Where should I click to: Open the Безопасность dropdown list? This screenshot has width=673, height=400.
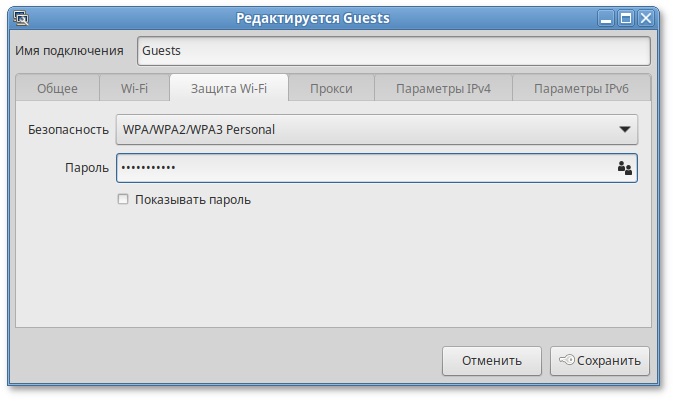(x=376, y=129)
